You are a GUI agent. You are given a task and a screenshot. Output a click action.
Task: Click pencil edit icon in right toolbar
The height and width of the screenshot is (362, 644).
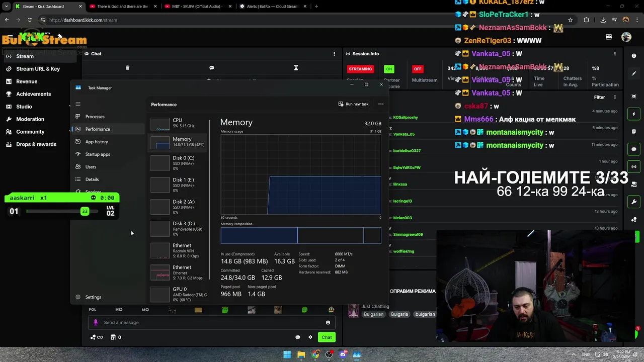pos(634,73)
